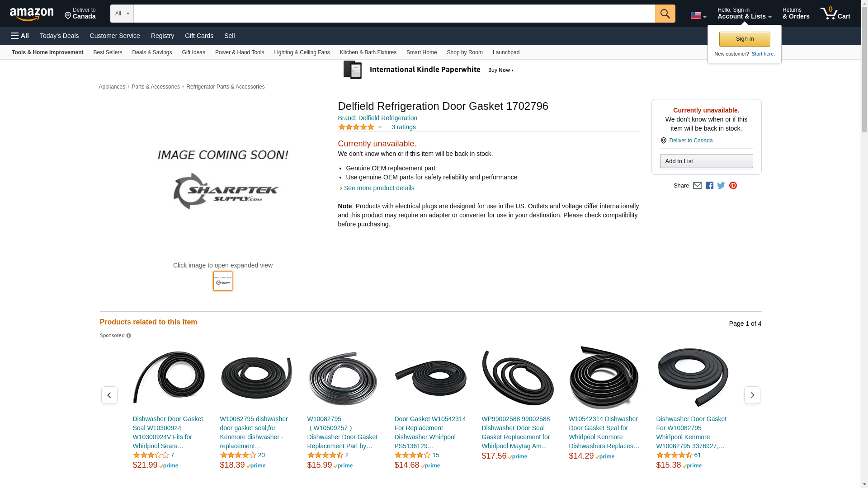Share product on Facebook
The height and width of the screenshot is (488, 868).
click(709, 186)
